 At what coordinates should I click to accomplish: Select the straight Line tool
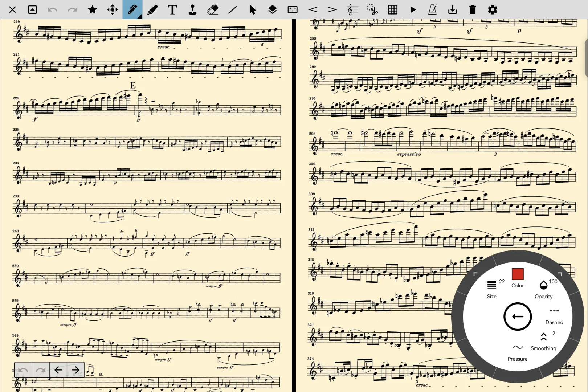[x=232, y=10]
